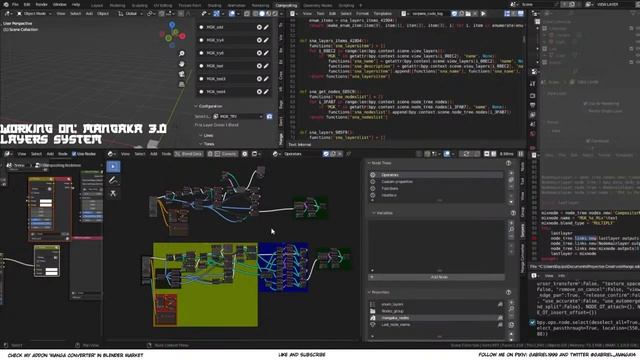Image resolution: width=640 pixels, height=360 pixels.
Task: Switch to the Scripting workspace tab
Action: tap(347, 5)
